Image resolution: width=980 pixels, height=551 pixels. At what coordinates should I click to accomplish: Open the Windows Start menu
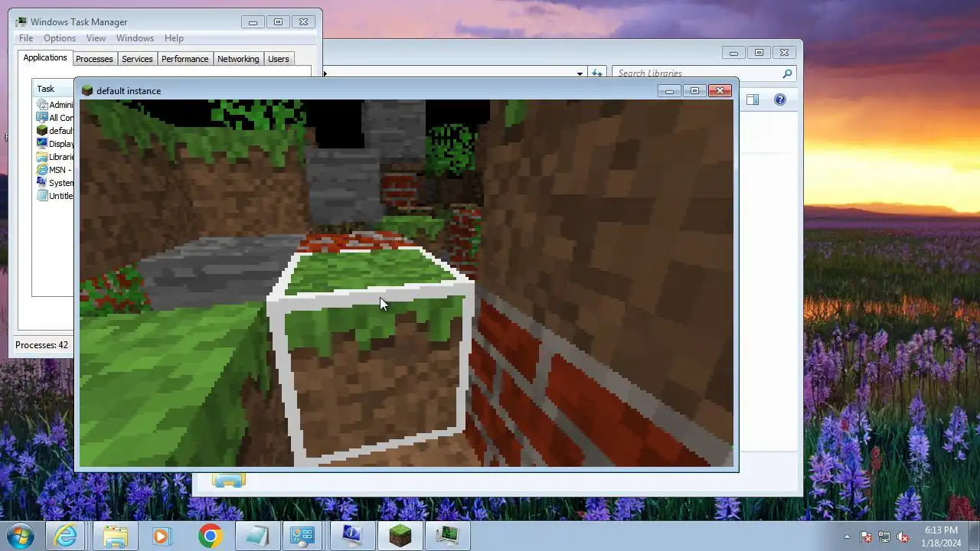(x=21, y=536)
